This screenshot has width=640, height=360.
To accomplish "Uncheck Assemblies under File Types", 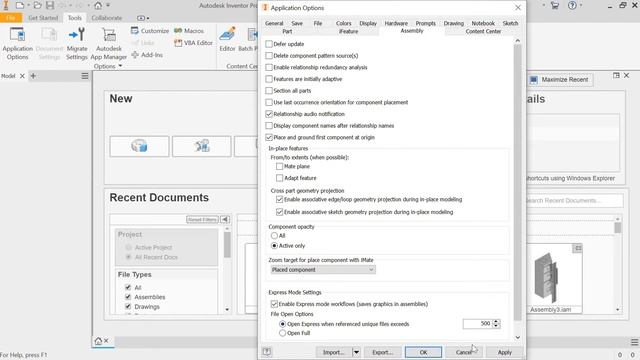I will 128,297.
